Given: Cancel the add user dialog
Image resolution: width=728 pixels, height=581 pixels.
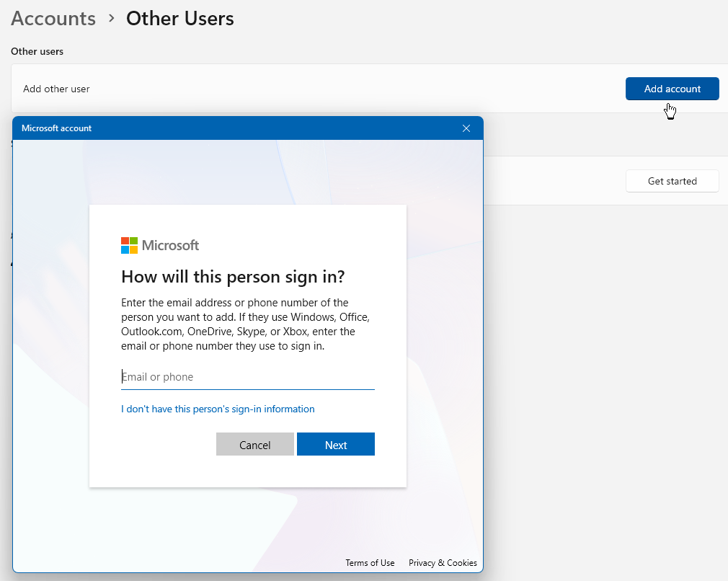Looking at the screenshot, I should [254, 445].
